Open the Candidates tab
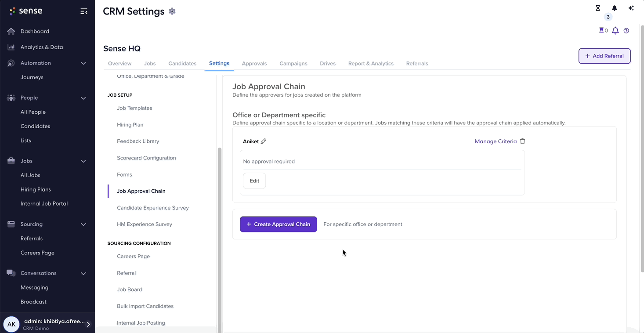This screenshot has height=333, width=644. 182,63
